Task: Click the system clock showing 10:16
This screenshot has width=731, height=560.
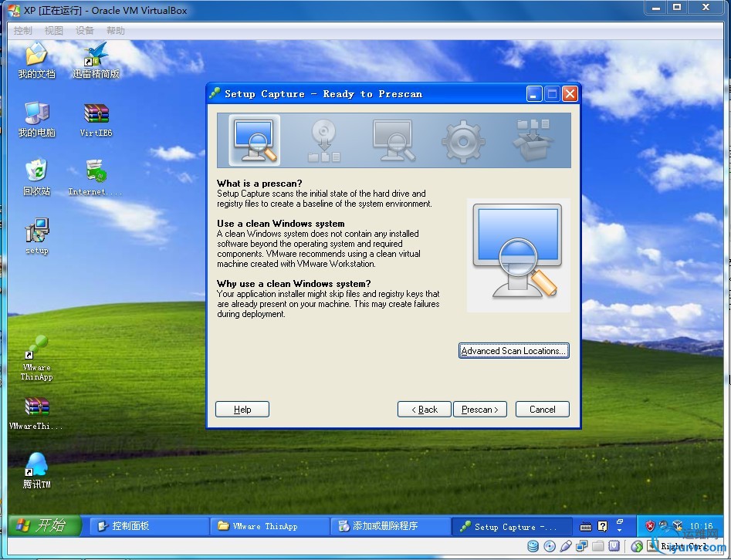Action: click(x=701, y=526)
